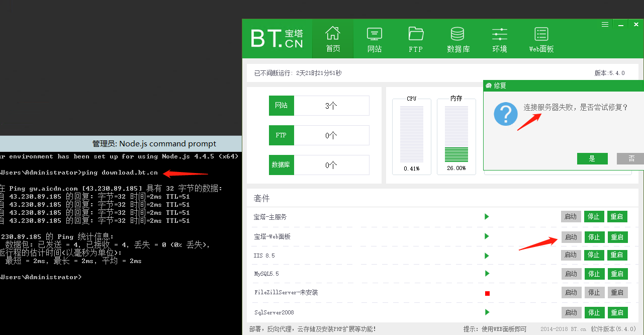The width and height of the screenshot is (644, 335).
Task: Click 停止 for SqlServer2008
Action: (x=594, y=312)
